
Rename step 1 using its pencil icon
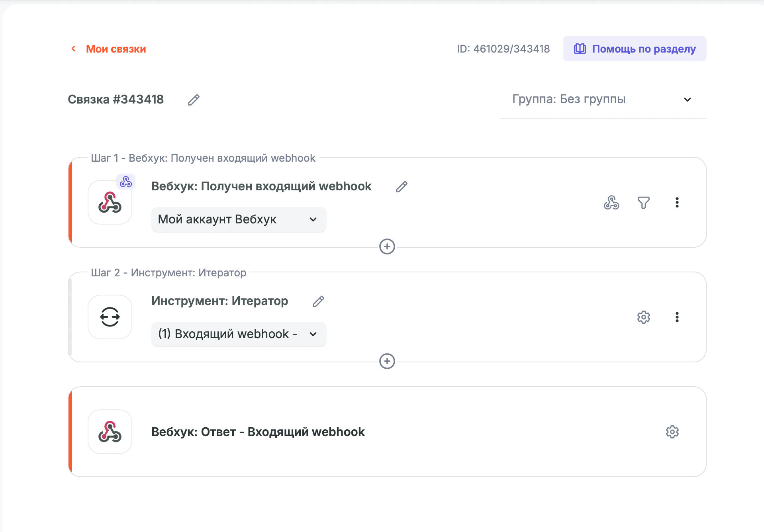(x=401, y=186)
